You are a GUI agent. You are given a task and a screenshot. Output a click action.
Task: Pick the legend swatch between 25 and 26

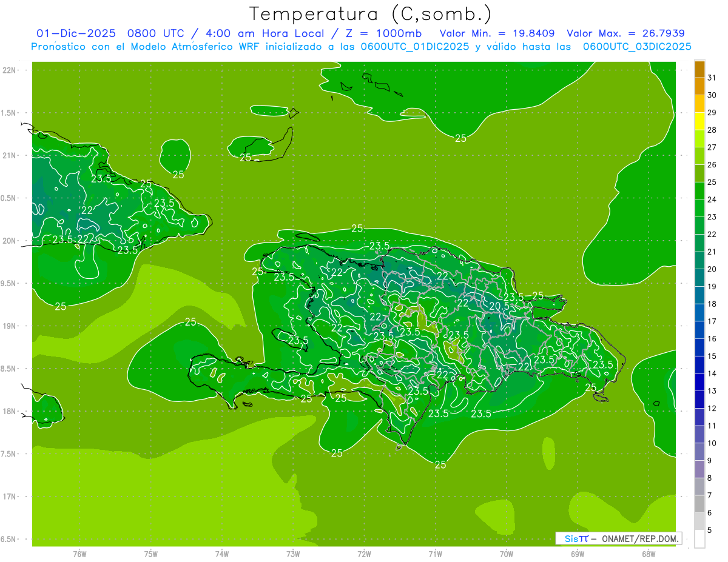click(699, 173)
